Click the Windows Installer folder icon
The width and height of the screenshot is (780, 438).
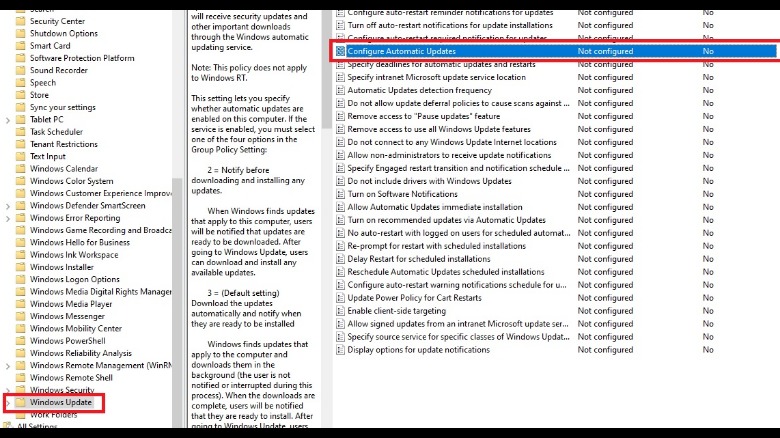pyautogui.click(x=20, y=267)
